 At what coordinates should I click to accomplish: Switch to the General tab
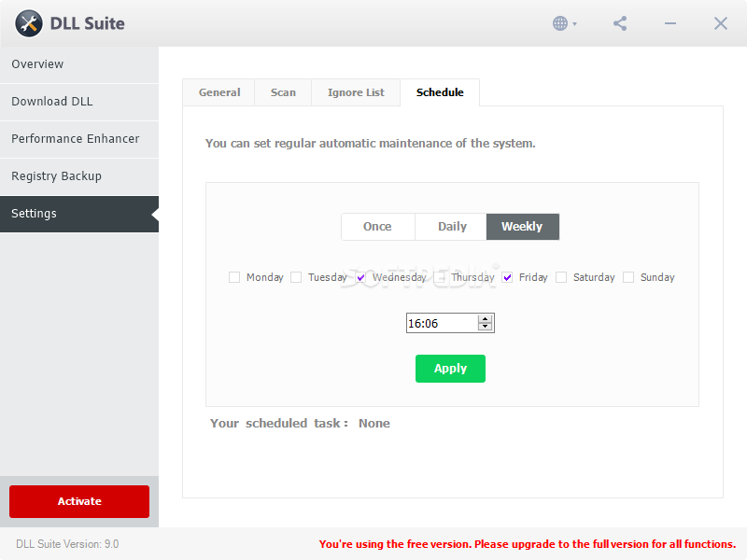(219, 92)
